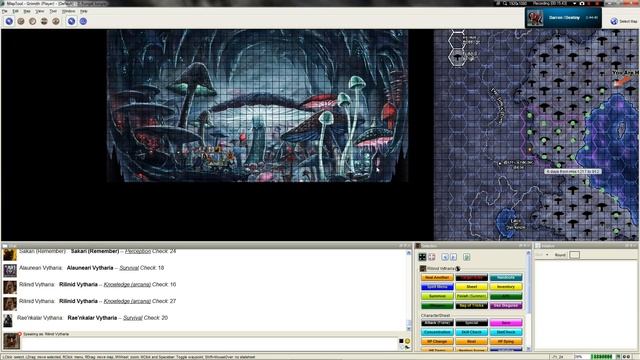Click the yellow Sheet macro button
This screenshot has height=360, width=640.
click(471, 287)
